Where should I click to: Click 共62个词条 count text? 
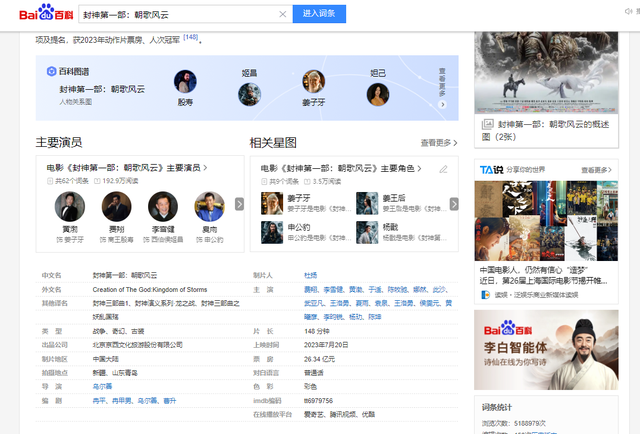point(72,181)
